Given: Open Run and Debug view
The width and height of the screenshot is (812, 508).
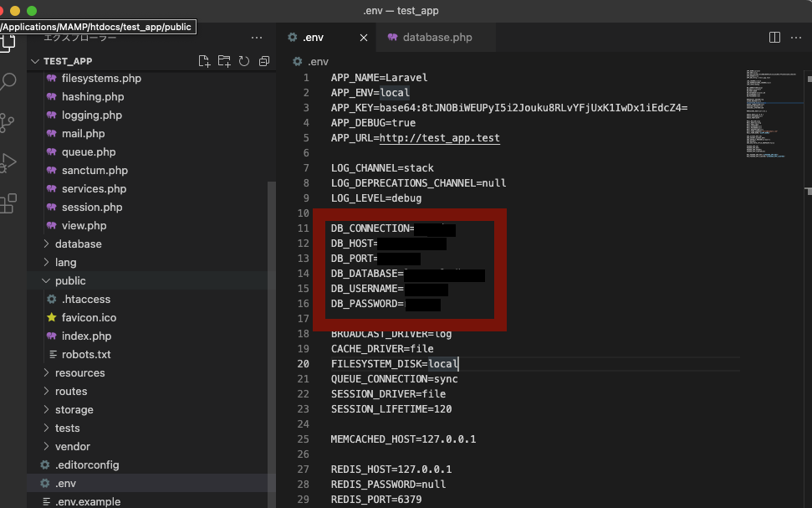Looking at the screenshot, I should [8, 162].
